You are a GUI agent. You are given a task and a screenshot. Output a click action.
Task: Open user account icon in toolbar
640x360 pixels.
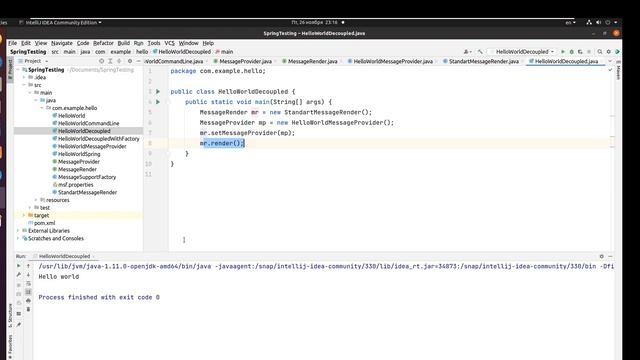[467, 52]
